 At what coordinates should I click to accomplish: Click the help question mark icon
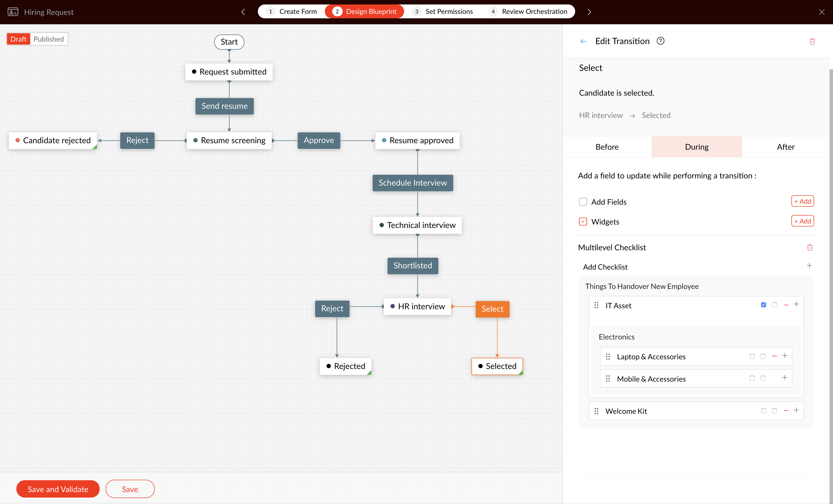660,41
